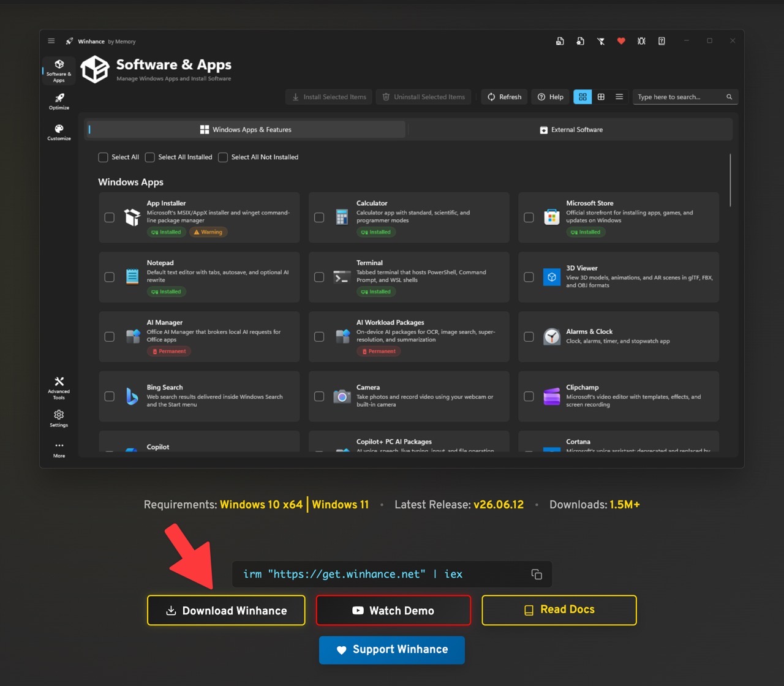Click the Microsoft Store app icon
This screenshot has height=686, width=784.
pos(552,217)
